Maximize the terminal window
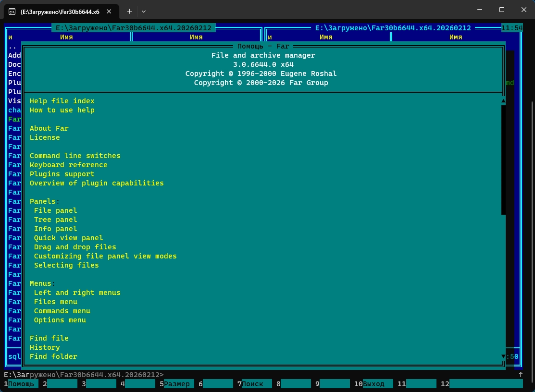 click(501, 10)
